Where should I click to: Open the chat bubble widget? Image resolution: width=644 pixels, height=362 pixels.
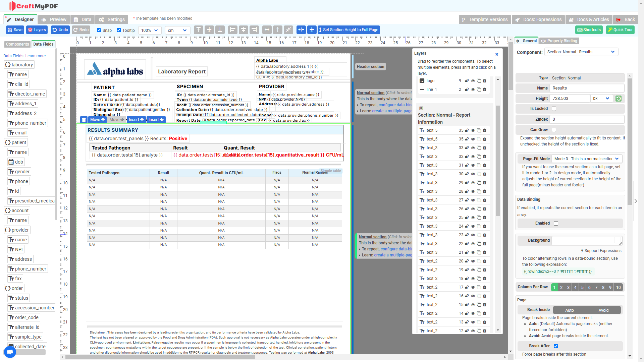coord(10,352)
